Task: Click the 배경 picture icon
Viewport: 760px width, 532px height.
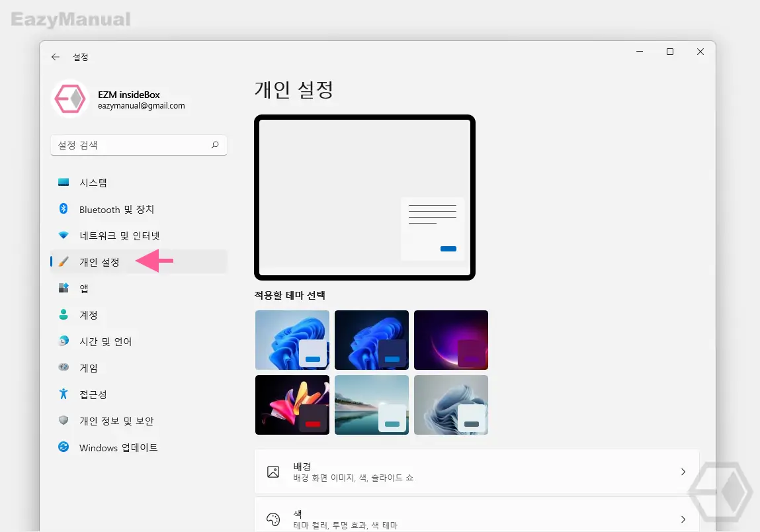Action: [x=273, y=471]
